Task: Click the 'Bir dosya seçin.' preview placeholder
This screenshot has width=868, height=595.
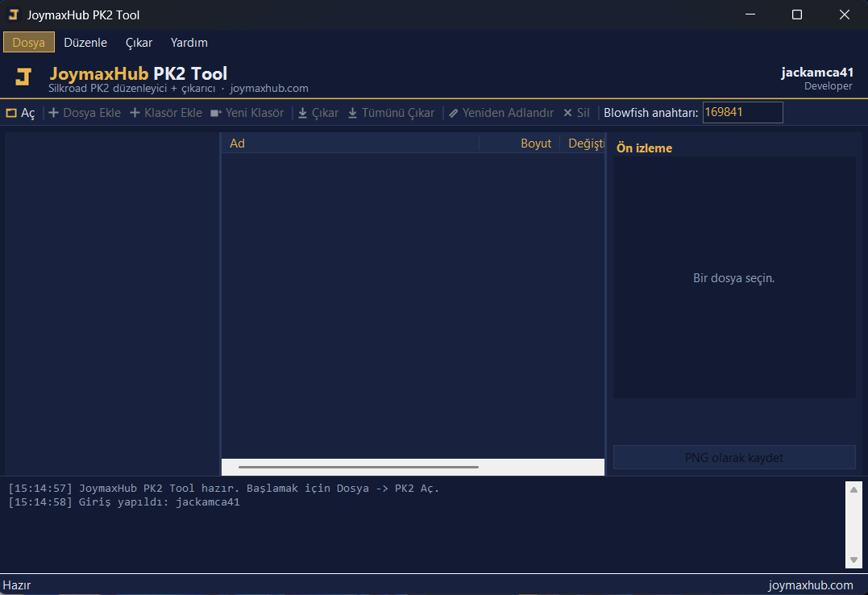Action: click(x=733, y=278)
